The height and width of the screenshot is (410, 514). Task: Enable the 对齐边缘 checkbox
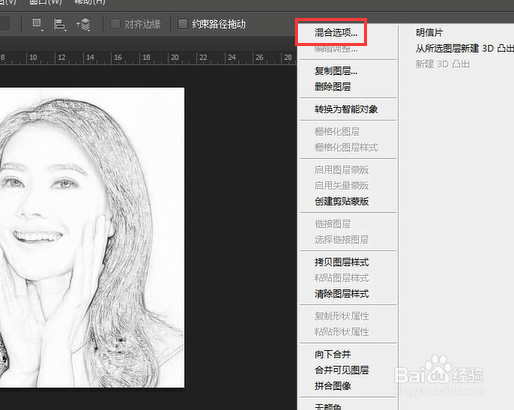[x=115, y=24]
